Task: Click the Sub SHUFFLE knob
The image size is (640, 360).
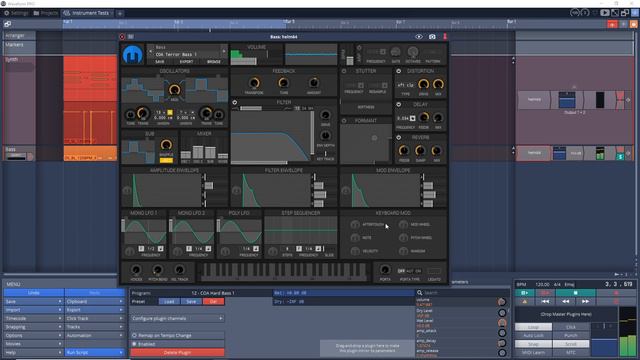Action: (x=166, y=145)
